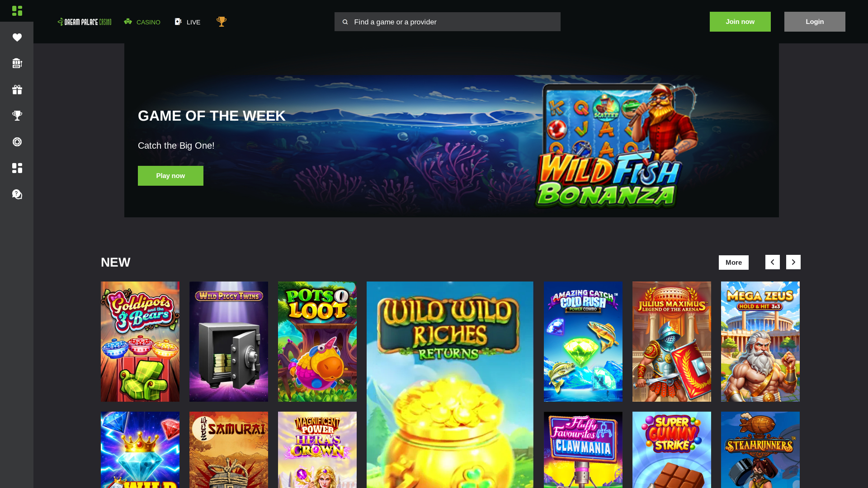The image size is (868, 488).
Task: Click the Login button
Action: tap(815, 22)
